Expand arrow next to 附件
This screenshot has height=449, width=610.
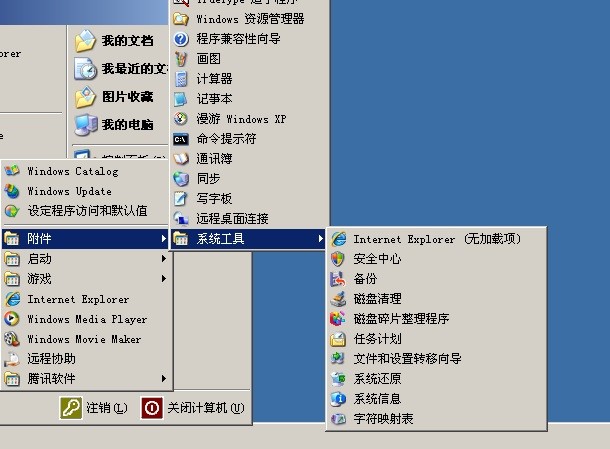coord(164,239)
